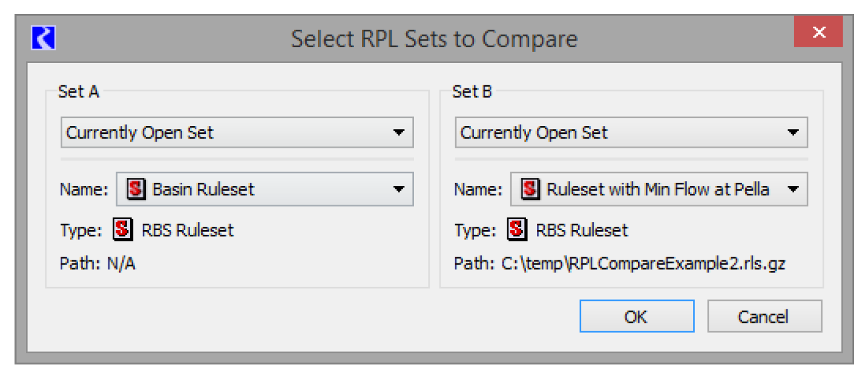
Task: Click the Set B group label
Action: (x=472, y=91)
